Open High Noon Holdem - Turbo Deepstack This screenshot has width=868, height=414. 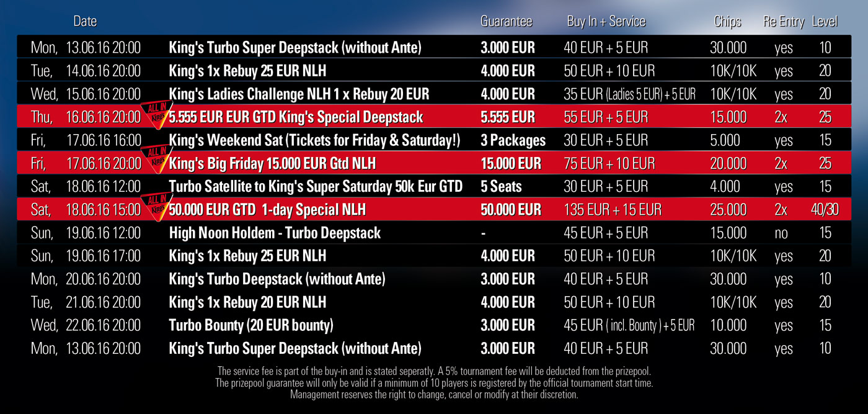pyautogui.click(x=275, y=233)
